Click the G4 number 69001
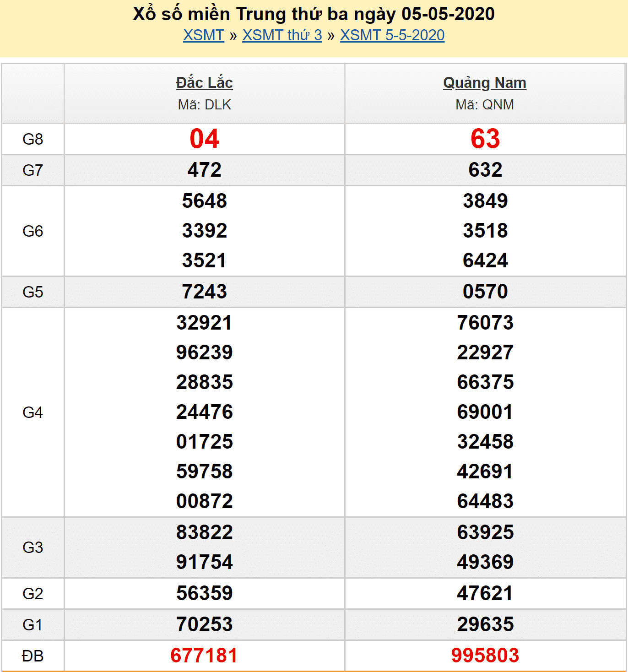Viewport: 628px width, 672px height. click(x=485, y=412)
